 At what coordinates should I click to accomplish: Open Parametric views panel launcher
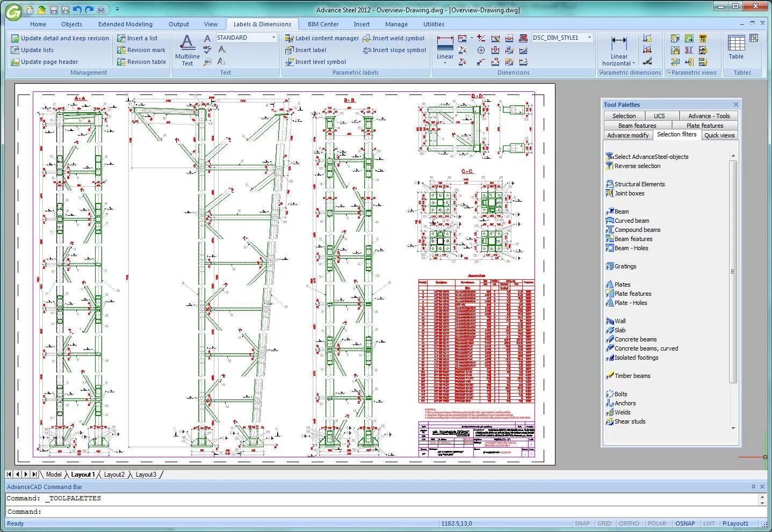pyautogui.click(x=669, y=72)
